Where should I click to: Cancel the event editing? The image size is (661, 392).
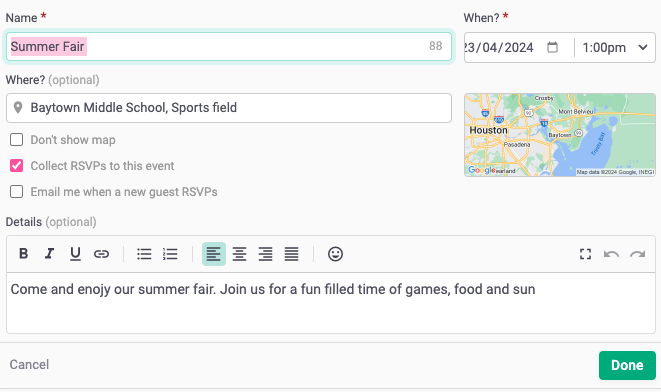[29, 365]
